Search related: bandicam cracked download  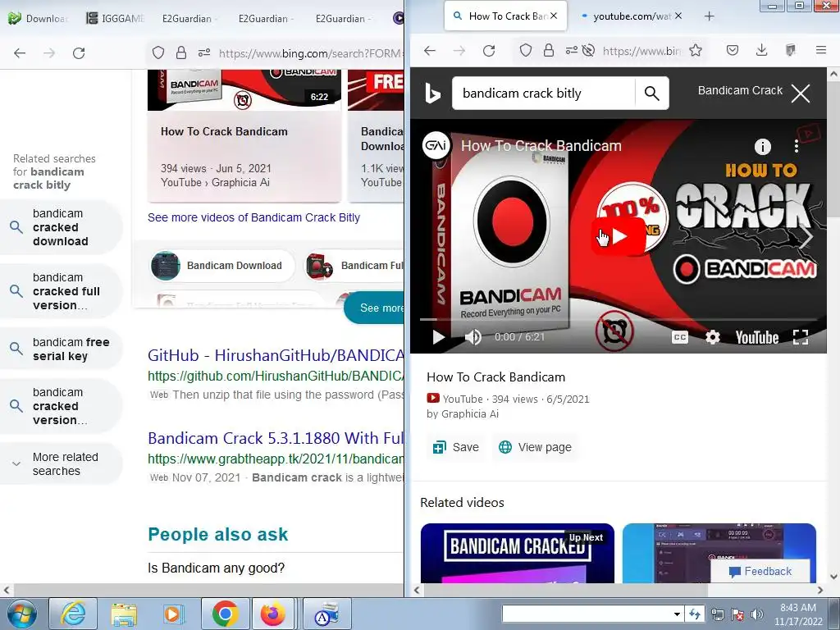pyautogui.click(x=61, y=227)
